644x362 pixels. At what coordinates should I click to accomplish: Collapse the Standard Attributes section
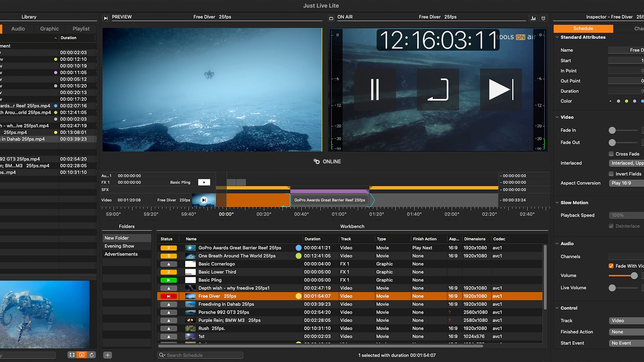click(x=557, y=37)
